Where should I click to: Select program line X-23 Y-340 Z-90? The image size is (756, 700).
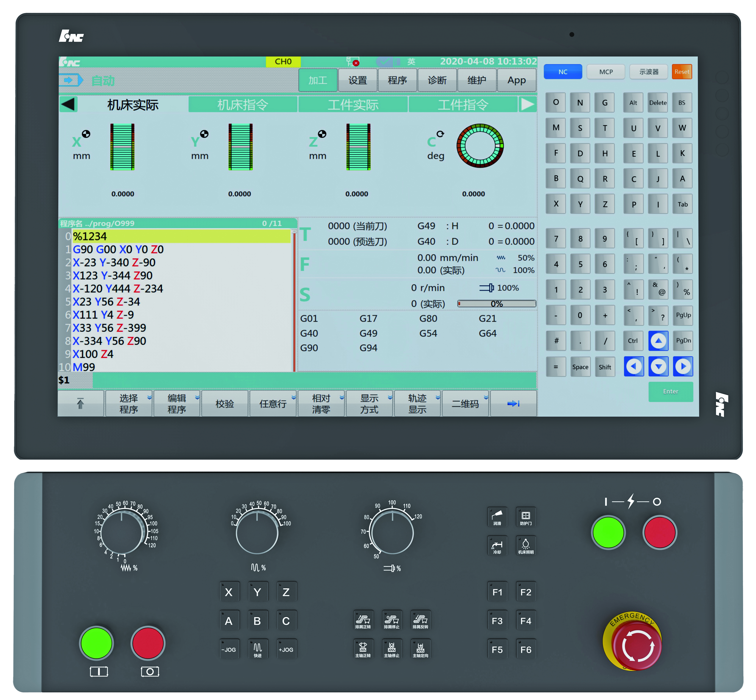tap(114, 262)
